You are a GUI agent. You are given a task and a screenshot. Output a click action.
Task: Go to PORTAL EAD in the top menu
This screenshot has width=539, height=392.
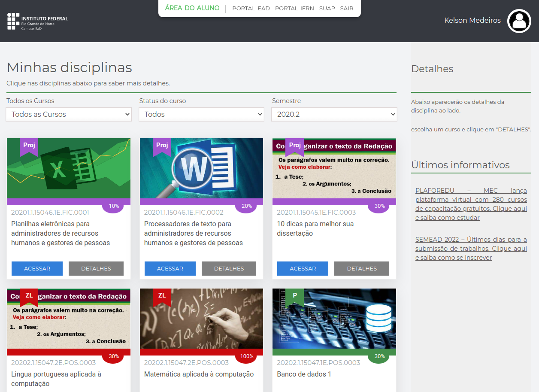(x=251, y=9)
